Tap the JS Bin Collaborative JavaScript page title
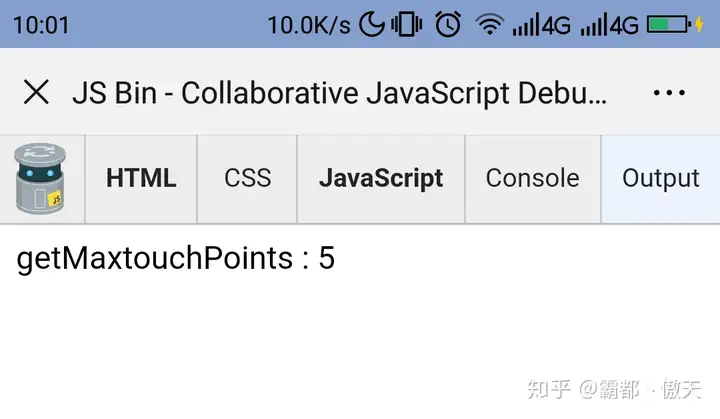This screenshot has width=720, height=419. (340, 93)
